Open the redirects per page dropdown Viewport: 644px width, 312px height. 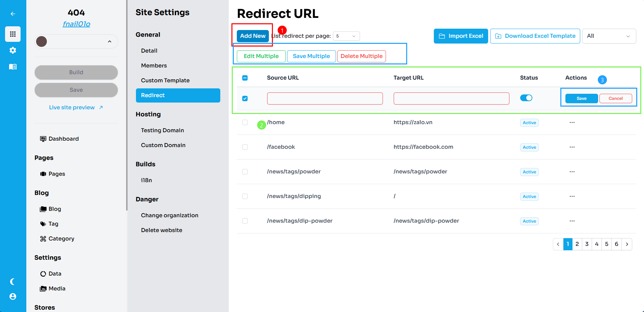click(x=346, y=36)
